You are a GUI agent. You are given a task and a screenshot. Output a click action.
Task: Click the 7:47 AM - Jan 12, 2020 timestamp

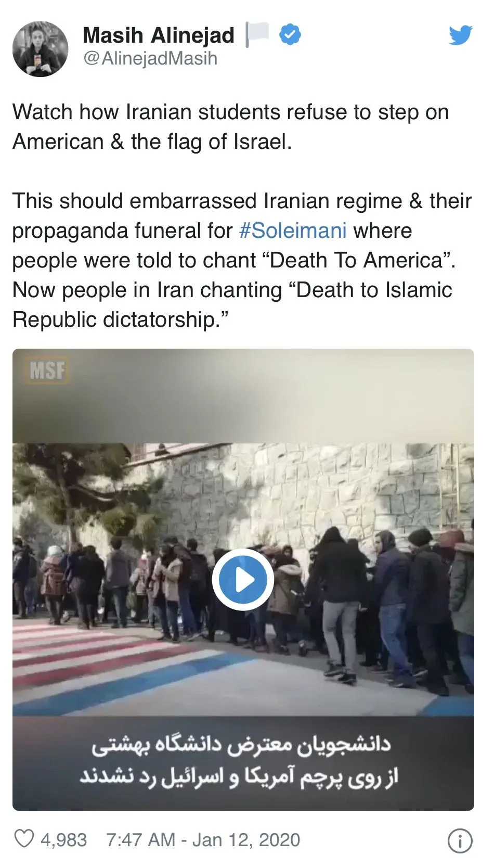tap(203, 840)
